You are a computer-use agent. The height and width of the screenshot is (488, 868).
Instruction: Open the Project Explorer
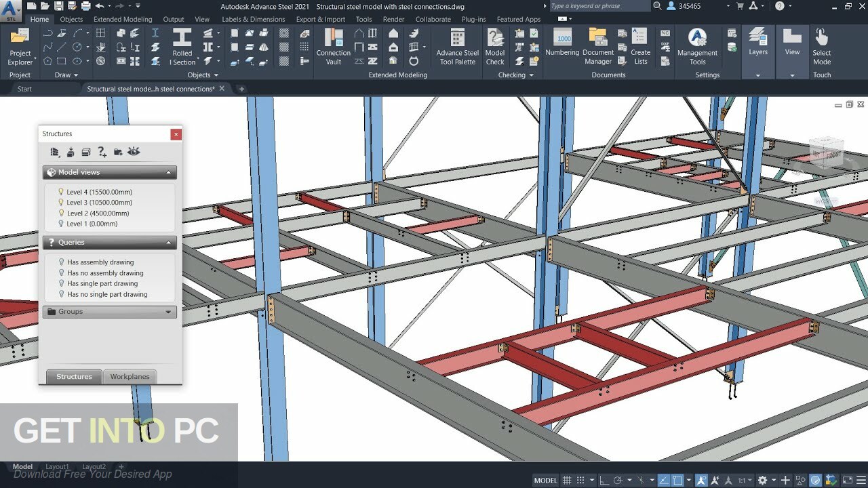click(x=20, y=47)
